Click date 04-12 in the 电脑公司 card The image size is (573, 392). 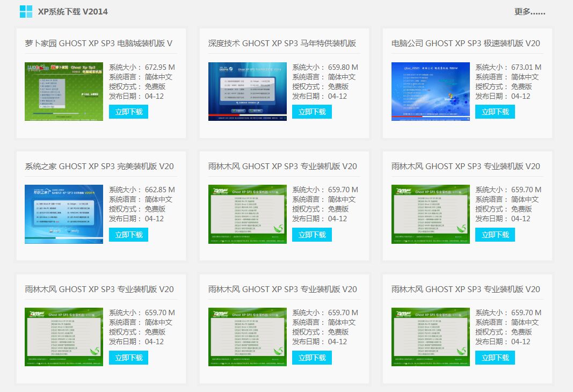click(521, 97)
